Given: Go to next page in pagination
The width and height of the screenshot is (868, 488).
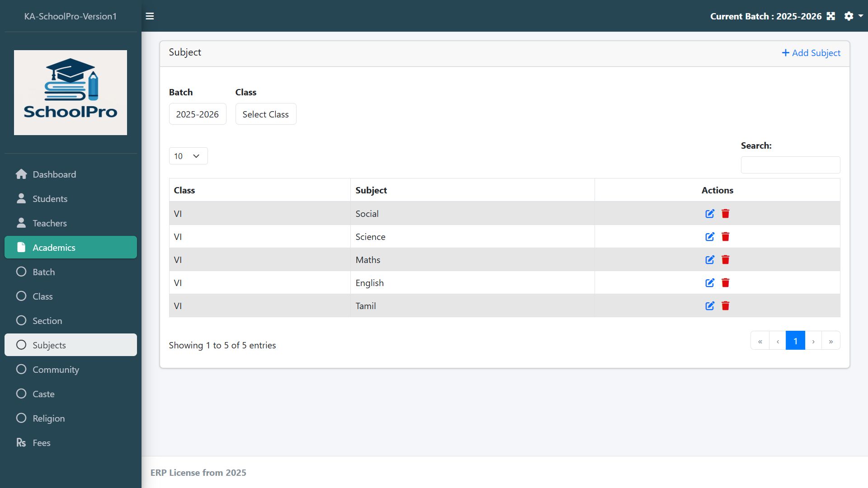Looking at the screenshot, I should (x=813, y=341).
